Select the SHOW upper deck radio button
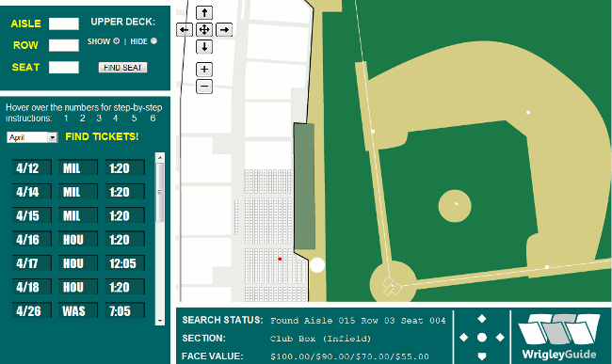 (117, 41)
